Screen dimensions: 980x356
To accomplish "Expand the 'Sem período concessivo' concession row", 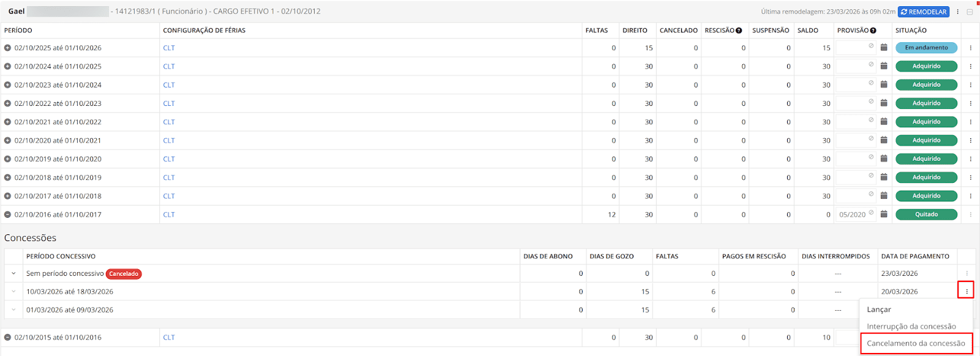I will [13, 273].
